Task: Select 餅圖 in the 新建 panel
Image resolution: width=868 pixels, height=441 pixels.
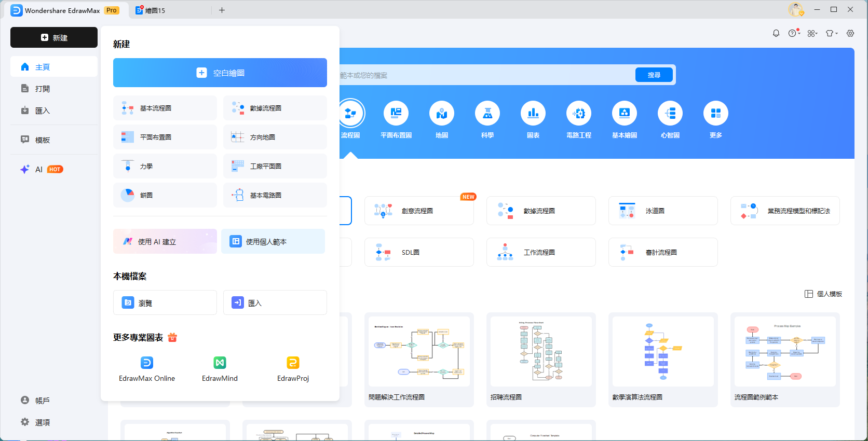Action: [165, 195]
